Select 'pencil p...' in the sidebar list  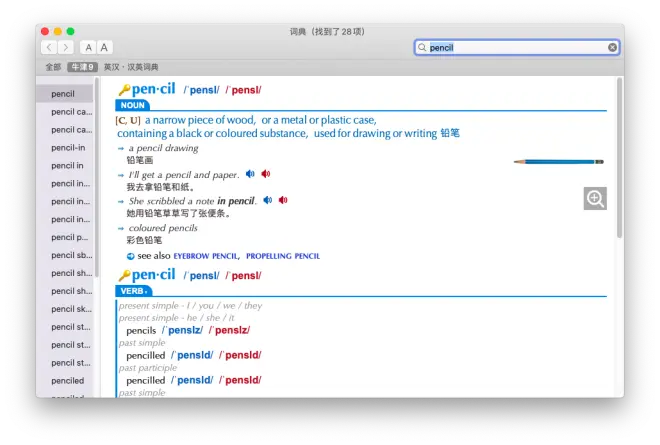point(65,237)
